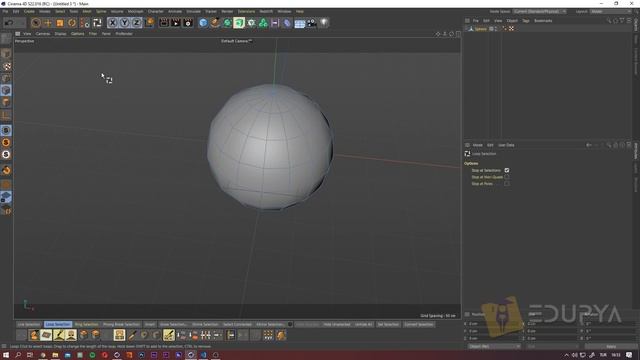Open viewport Display menu
Screen dimensions: 640x360
pos(60,34)
